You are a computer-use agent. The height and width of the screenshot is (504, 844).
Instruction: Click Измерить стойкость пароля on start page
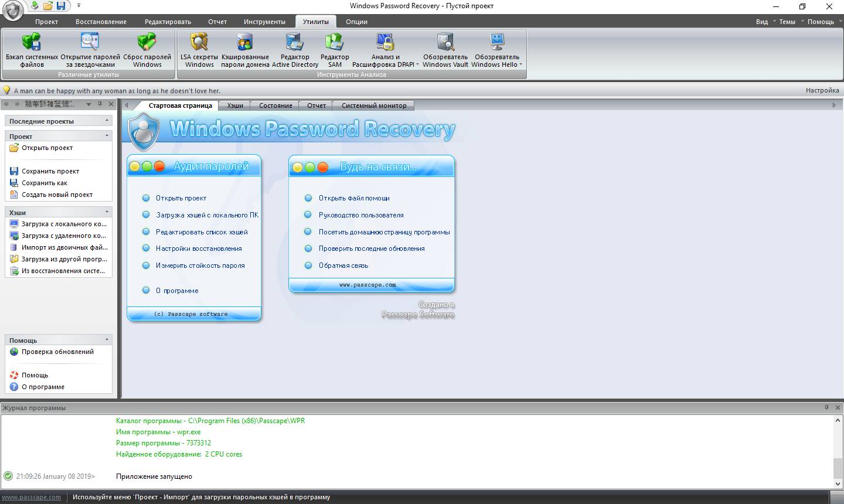point(200,265)
